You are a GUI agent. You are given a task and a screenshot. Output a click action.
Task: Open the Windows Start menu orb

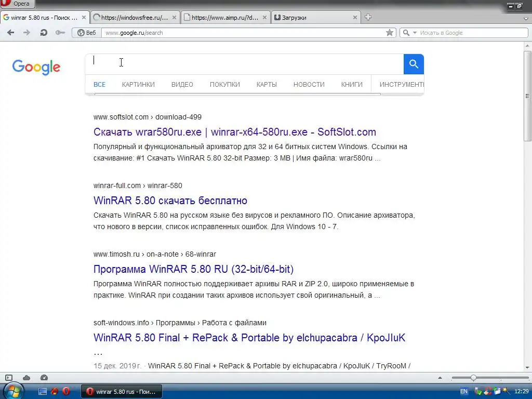coord(14,391)
